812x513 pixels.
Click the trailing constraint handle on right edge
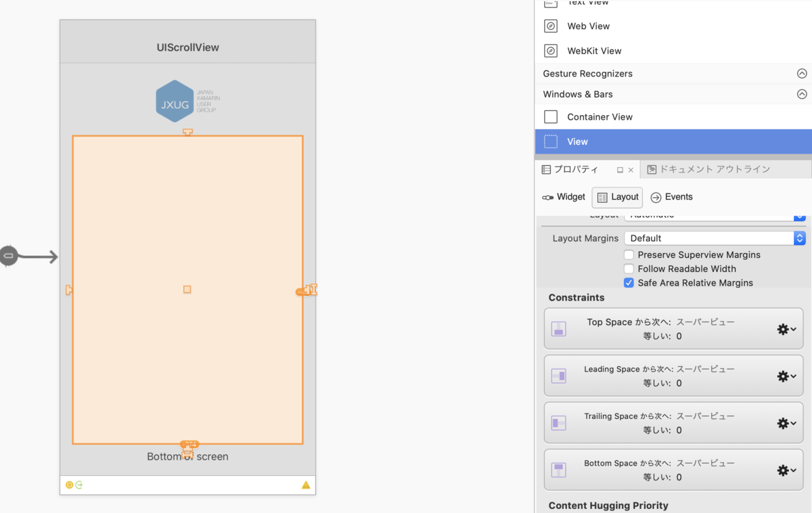307,290
